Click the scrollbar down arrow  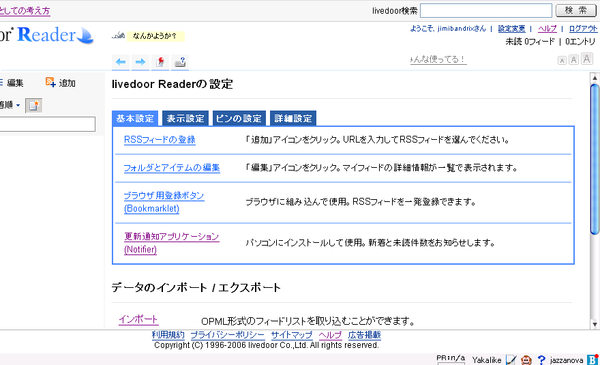595,324
